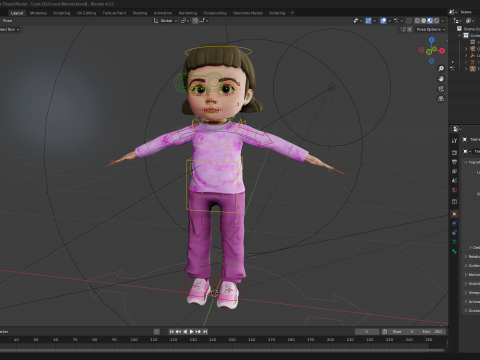Viewport: 480px width, 360px height.
Task: Toggle the camera view icon
Action: pos(441,89)
